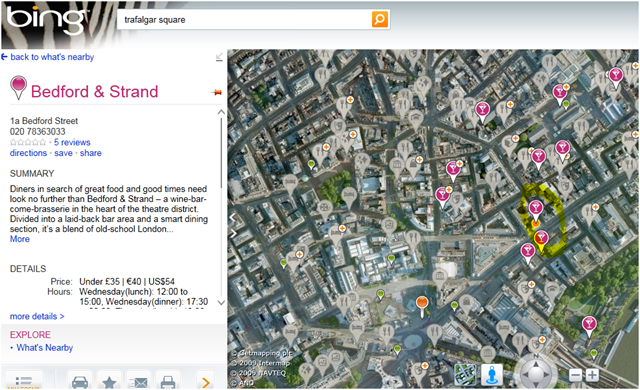640x390 pixels.
Task: Click the phone number 020 78363033
Action: [x=38, y=131]
